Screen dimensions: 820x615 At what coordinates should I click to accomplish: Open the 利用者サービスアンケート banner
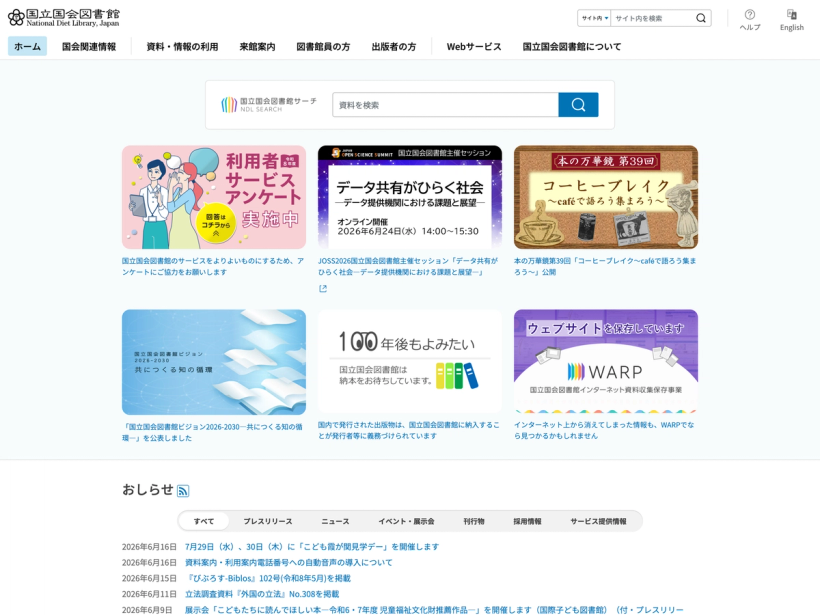[214, 197]
